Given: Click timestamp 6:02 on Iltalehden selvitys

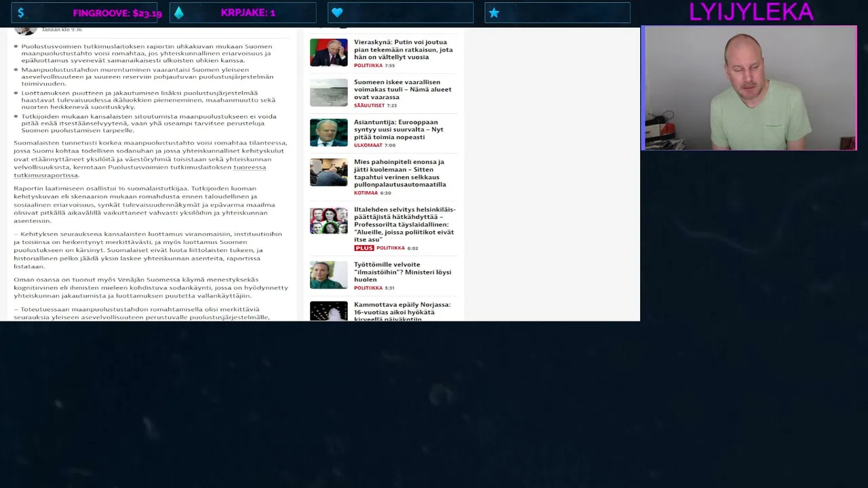Looking at the screenshot, I should coord(412,248).
